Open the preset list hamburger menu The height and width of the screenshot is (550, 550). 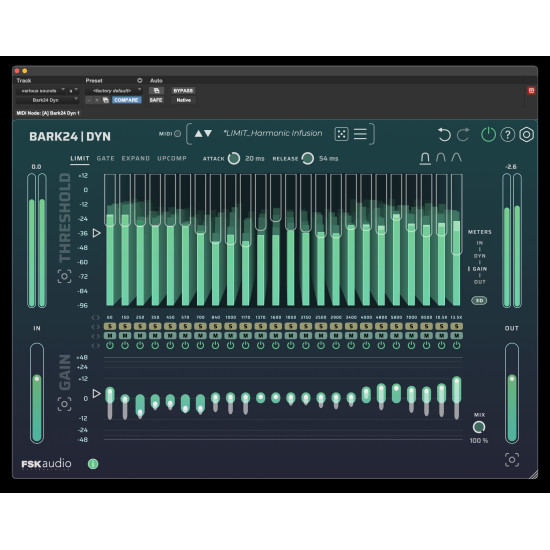coord(360,134)
